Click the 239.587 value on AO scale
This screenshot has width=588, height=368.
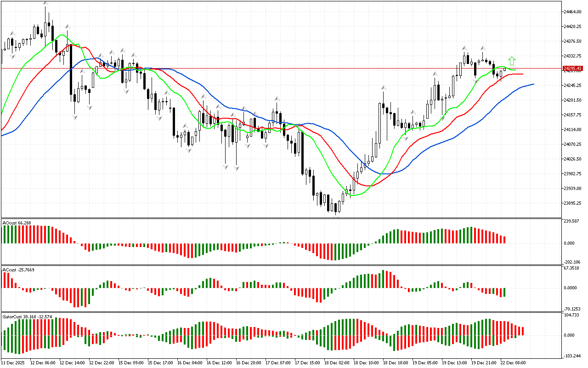(x=572, y=221)
